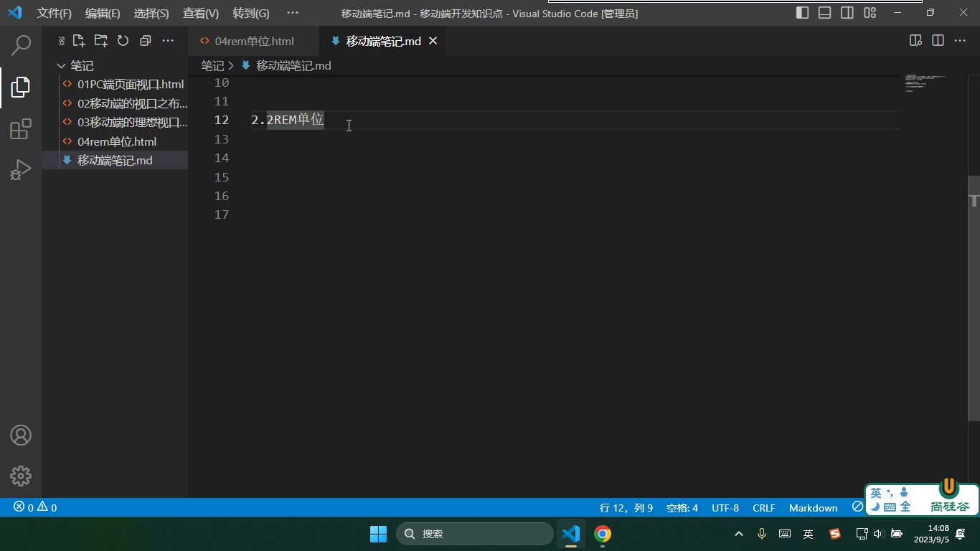Refresh the explorer file list
The width and height of the screenshot is (980, 551).
[123, 41]
